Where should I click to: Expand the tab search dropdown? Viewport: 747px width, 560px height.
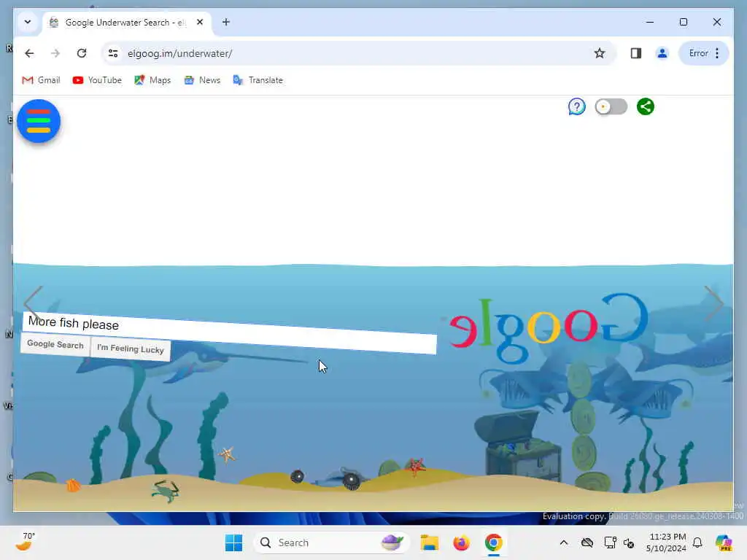point(28,22)
